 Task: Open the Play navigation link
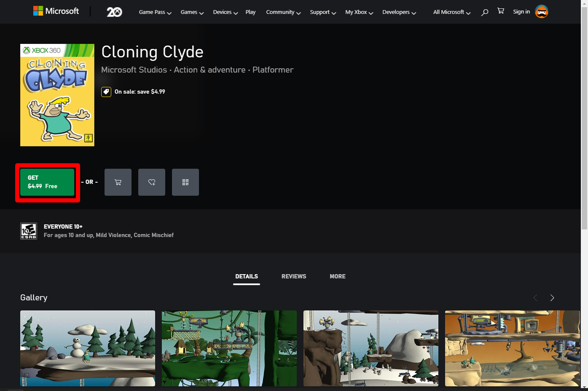click(250, 12)
